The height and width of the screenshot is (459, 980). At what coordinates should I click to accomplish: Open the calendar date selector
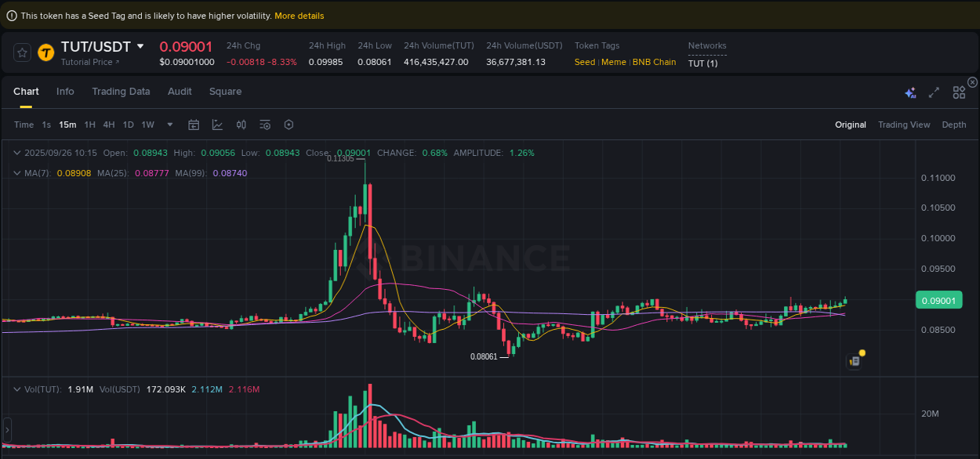click(194, 124)
